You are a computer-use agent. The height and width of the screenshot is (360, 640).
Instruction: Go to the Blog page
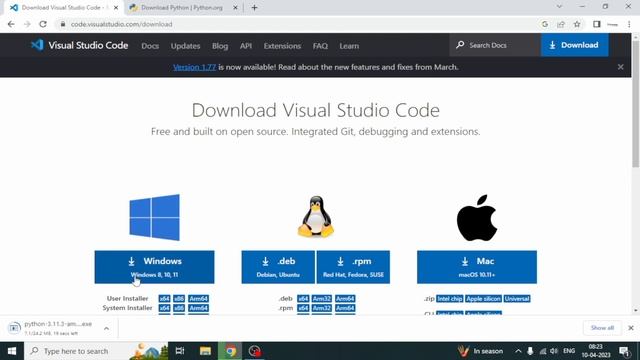(x=220, y=46)
